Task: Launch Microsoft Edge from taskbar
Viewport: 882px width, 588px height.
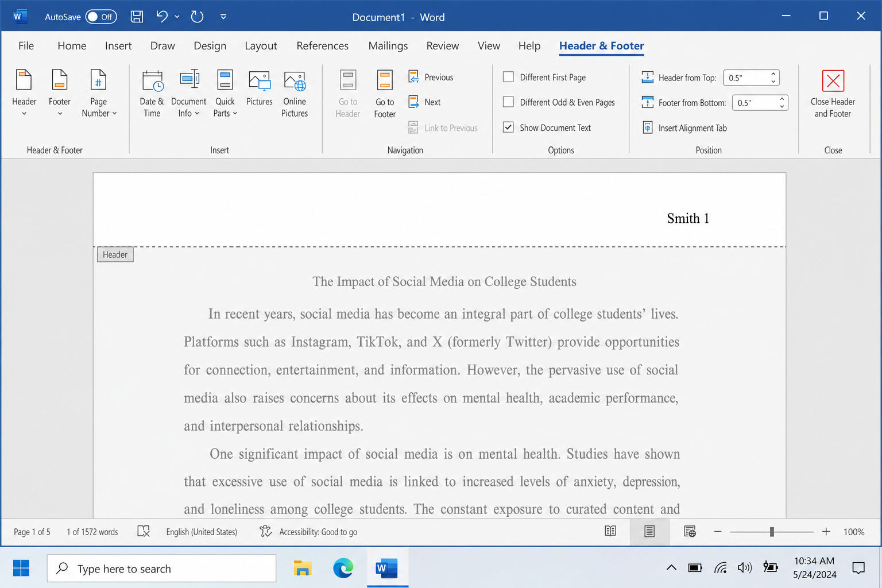Action: point(343,568)
